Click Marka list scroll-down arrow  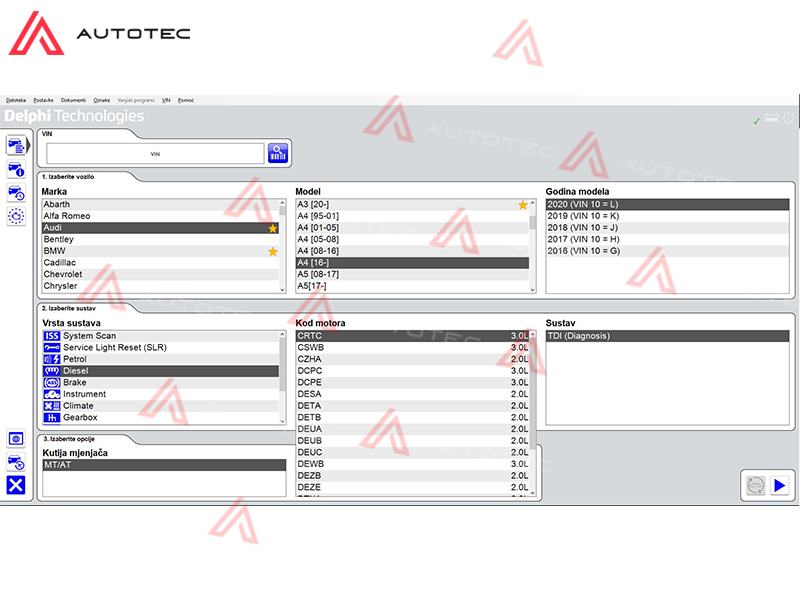[282, 289]
